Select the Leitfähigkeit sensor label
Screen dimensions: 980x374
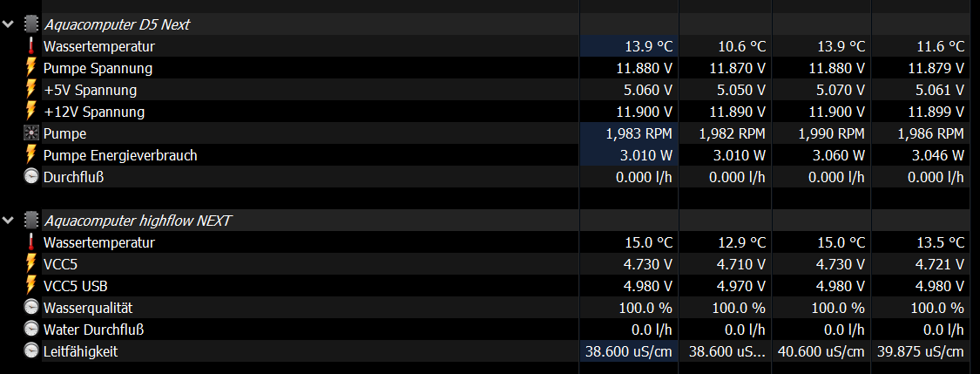80,352
